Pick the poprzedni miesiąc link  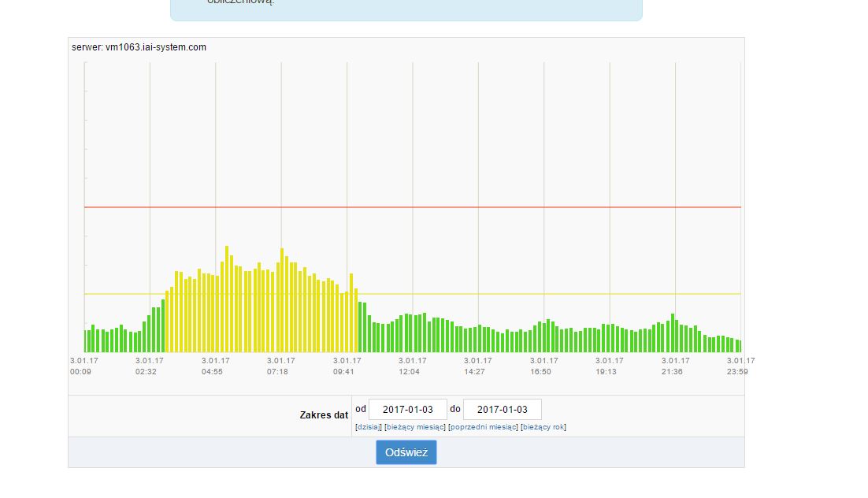coord(484,427)
